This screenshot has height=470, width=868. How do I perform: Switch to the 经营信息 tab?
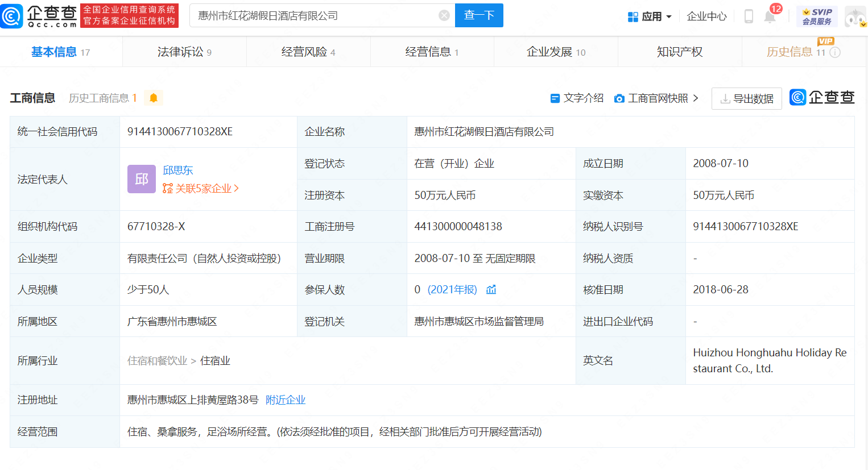click(432, 52)
